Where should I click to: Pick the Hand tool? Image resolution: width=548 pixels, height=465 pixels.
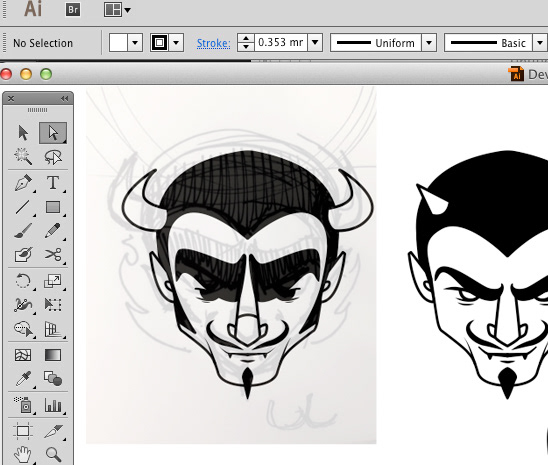click(23, 454)
